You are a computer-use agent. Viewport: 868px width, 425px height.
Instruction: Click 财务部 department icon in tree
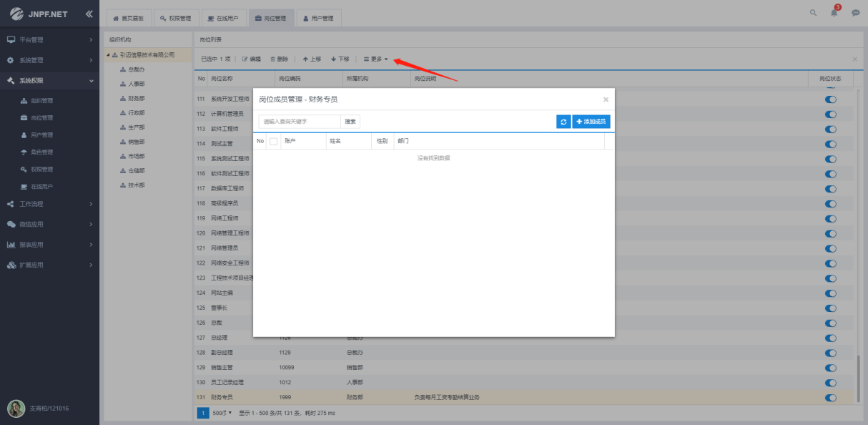click(123, 98)
